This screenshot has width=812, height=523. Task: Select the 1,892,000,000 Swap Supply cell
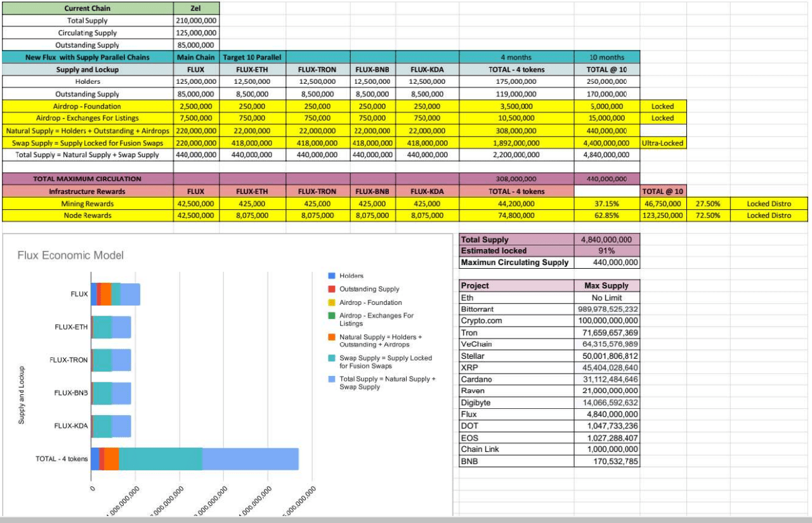[x=516, y=143]
